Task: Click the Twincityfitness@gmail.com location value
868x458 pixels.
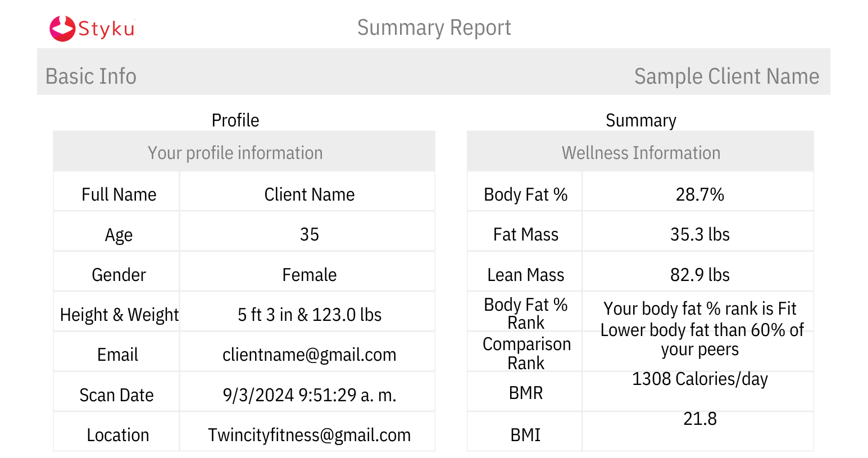Action: 309,435
